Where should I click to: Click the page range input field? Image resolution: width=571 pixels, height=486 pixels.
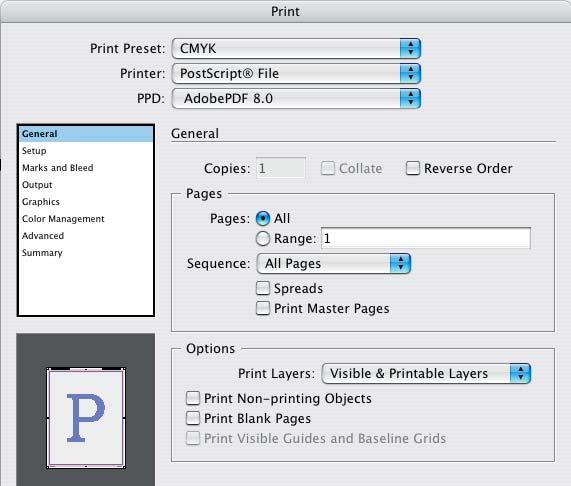426,238
